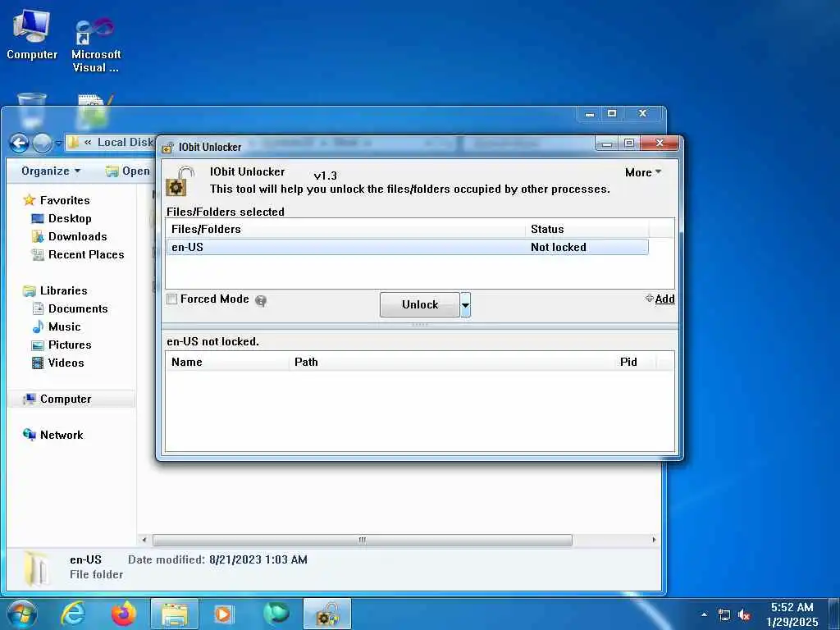Click the IObit Unlocker padlock logo icon
The height and width of the screenshot is (630, 840).
[x=180, y=181]
